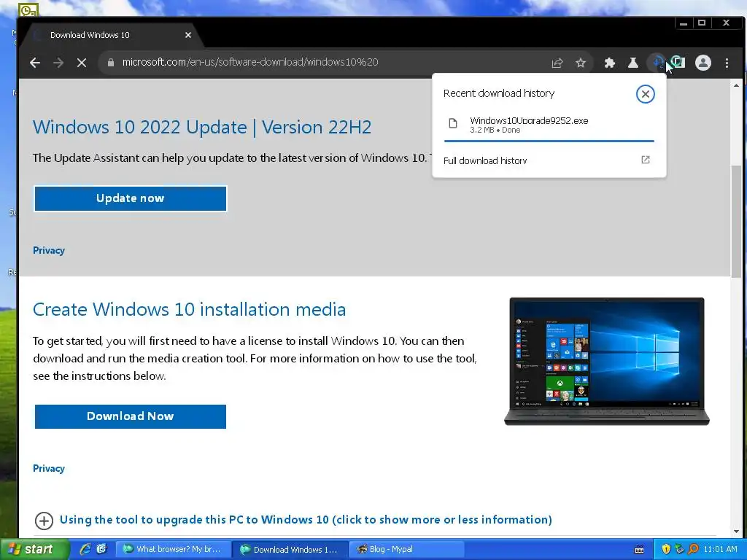The width and height of the screenshot is (747, 560).
Task: Open Privacy link under Download Now
Action: coord(49,469)
